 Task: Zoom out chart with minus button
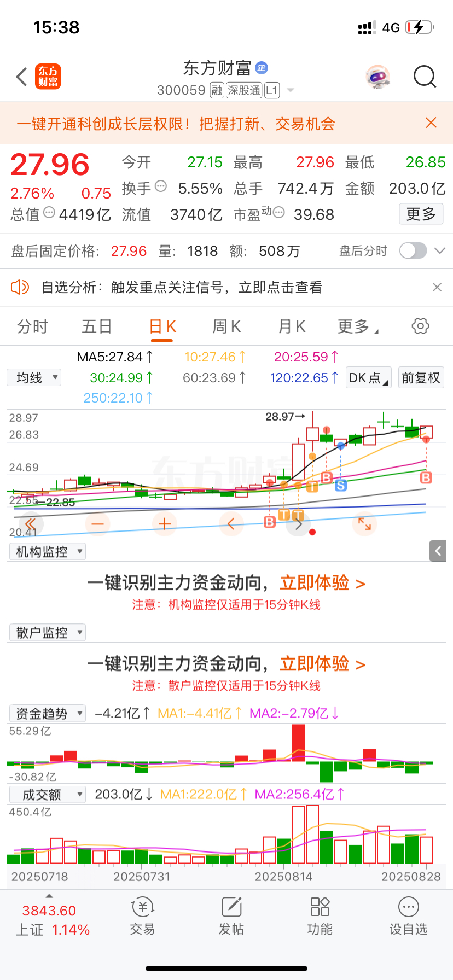point(97,524)
